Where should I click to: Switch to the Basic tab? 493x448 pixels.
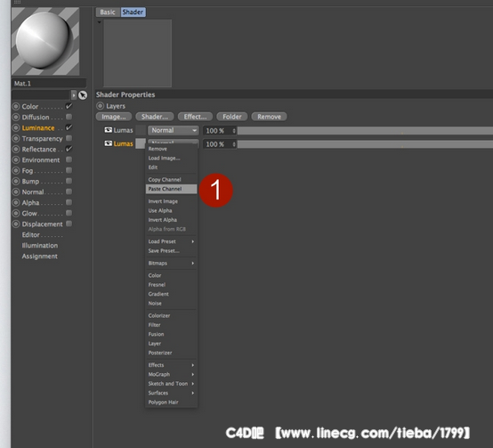108,12
